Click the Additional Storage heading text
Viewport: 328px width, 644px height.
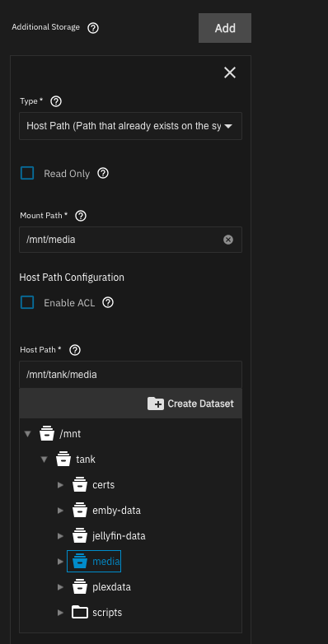click(45, 27)
